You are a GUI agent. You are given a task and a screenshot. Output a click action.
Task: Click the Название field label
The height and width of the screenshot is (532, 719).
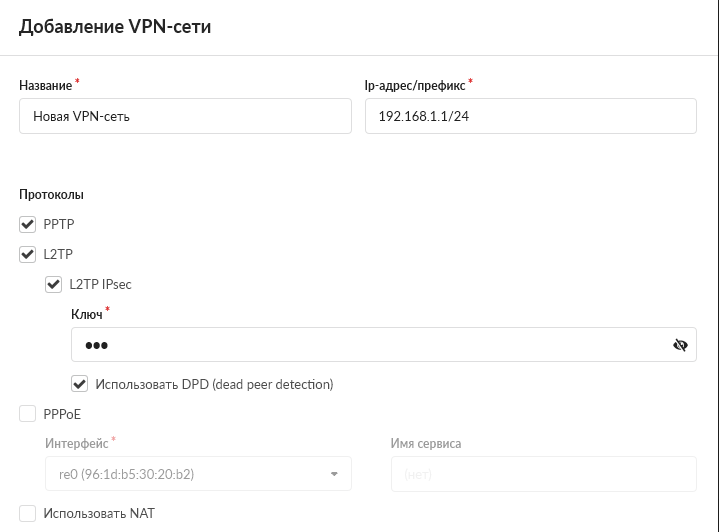coord(45,86)
